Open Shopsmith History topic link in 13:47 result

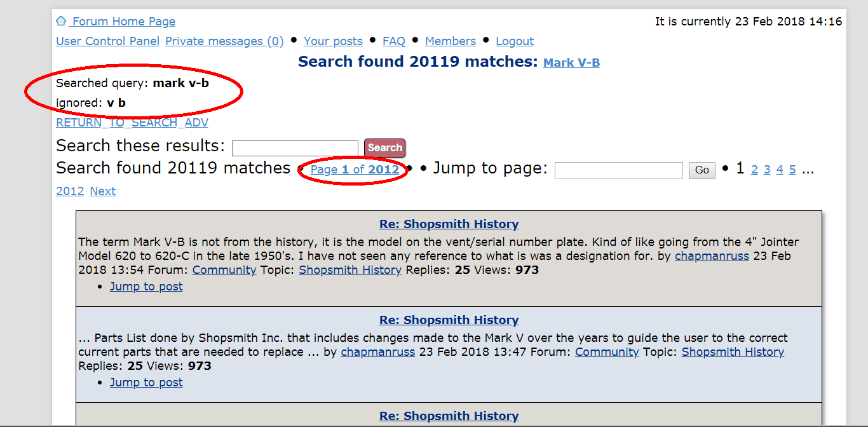click(733, 352)
